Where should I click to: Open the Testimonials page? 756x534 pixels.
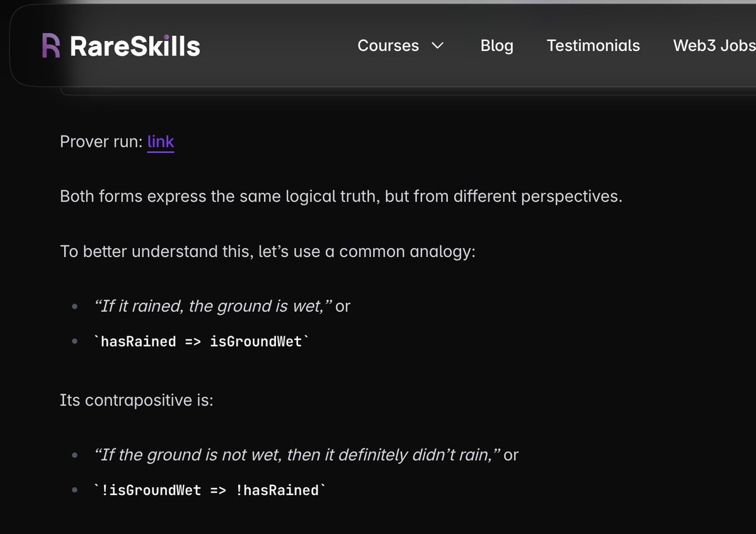[593, 45]
